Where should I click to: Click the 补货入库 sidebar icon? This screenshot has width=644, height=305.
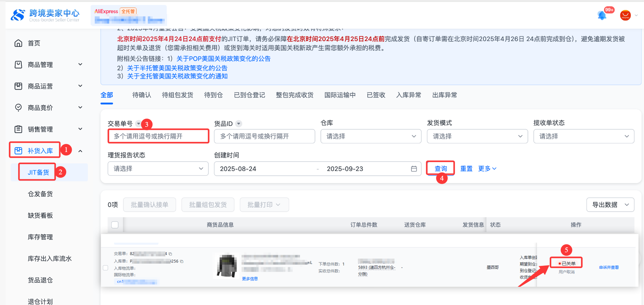click(18, 151)
